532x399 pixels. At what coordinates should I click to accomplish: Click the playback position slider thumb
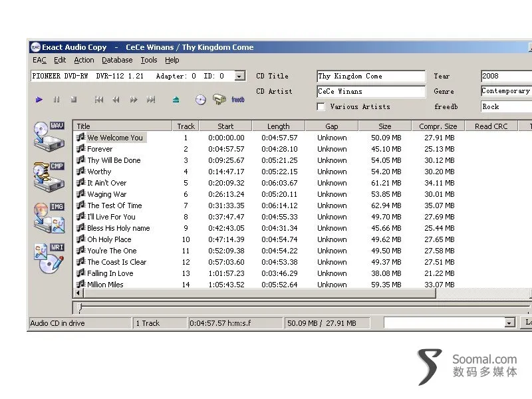(79, 308)
